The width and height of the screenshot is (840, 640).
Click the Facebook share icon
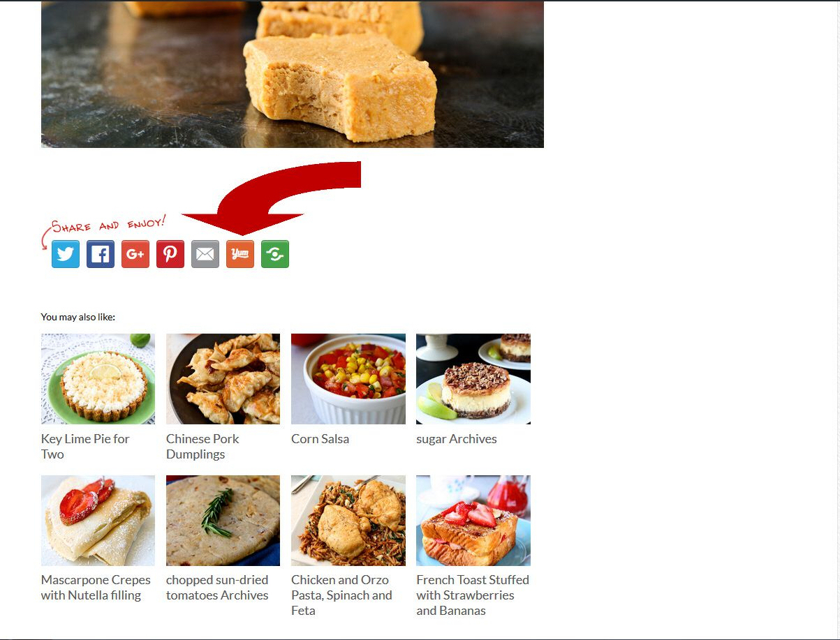point(101,254)
